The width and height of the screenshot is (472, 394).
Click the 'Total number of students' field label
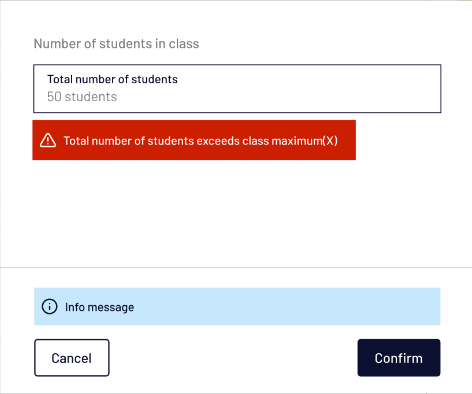click(x=112, y=79)
